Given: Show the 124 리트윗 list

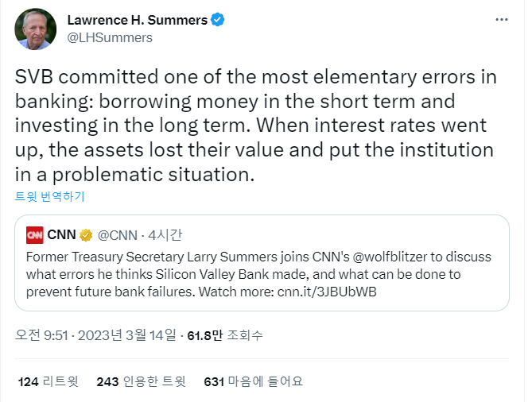Looking at the screenshot, I should point(49,381).
